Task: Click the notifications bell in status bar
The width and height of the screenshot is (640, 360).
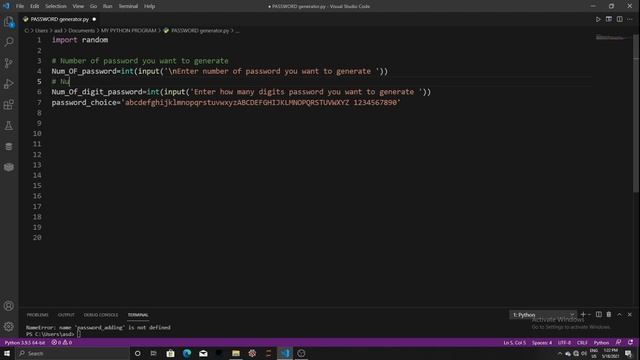Action: 631,342
